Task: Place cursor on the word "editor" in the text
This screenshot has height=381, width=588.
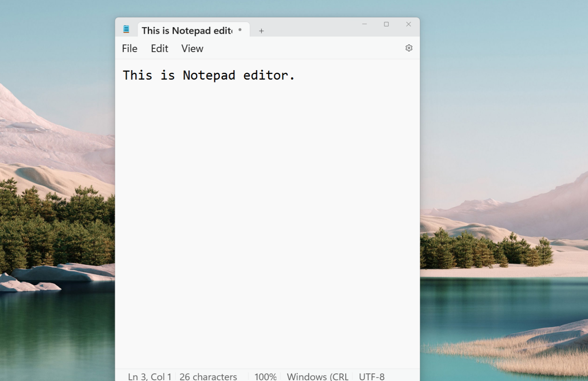Action: [265, 76]
